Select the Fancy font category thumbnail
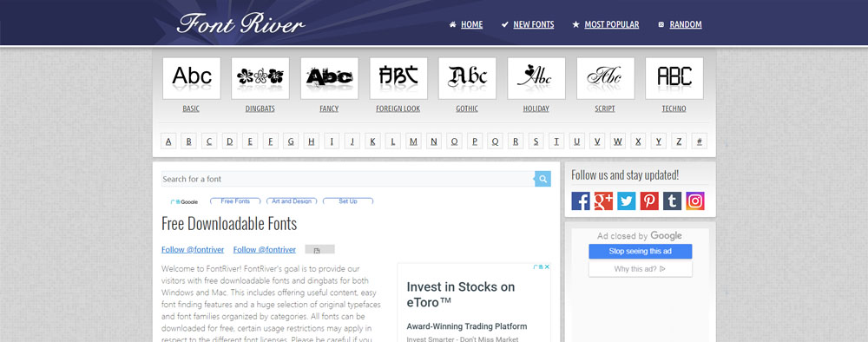 coord(329,78)
